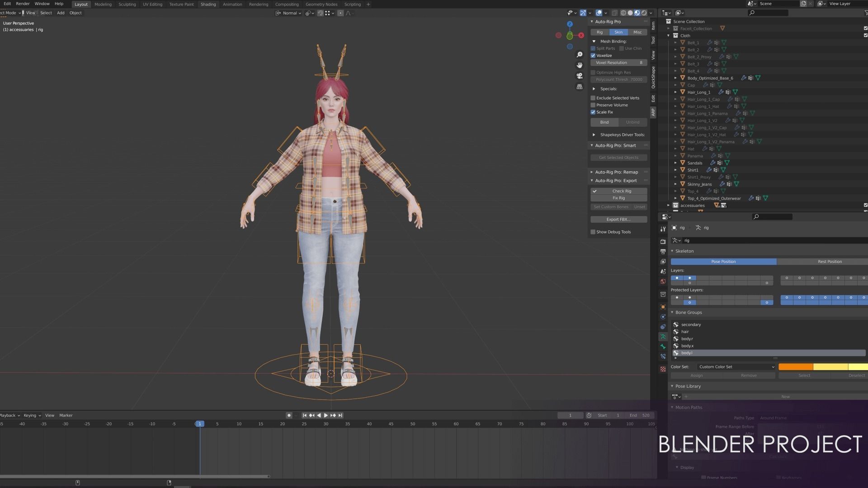Click the pan view hand icon
Screen dimensions: 868x488
pos(580,65)
